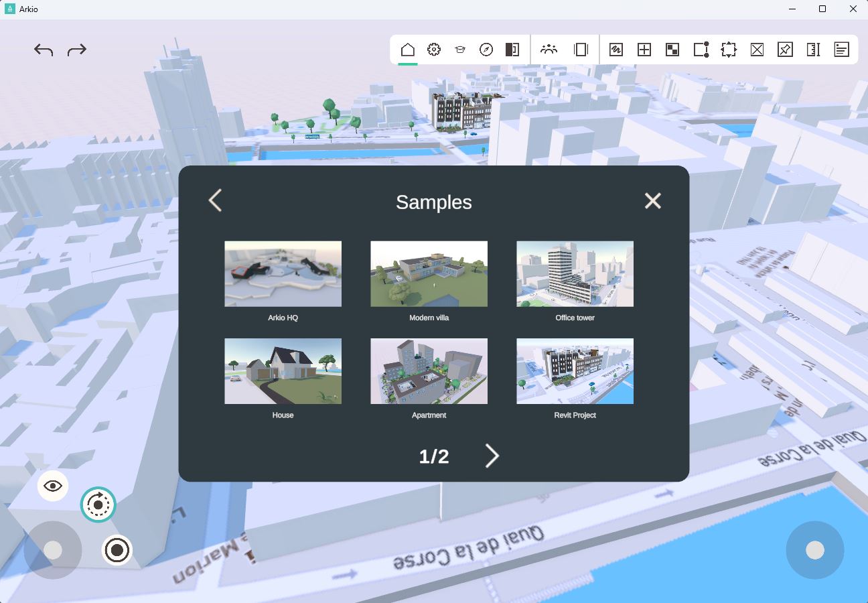Open the text notes list icon

[x=842, y=50]
